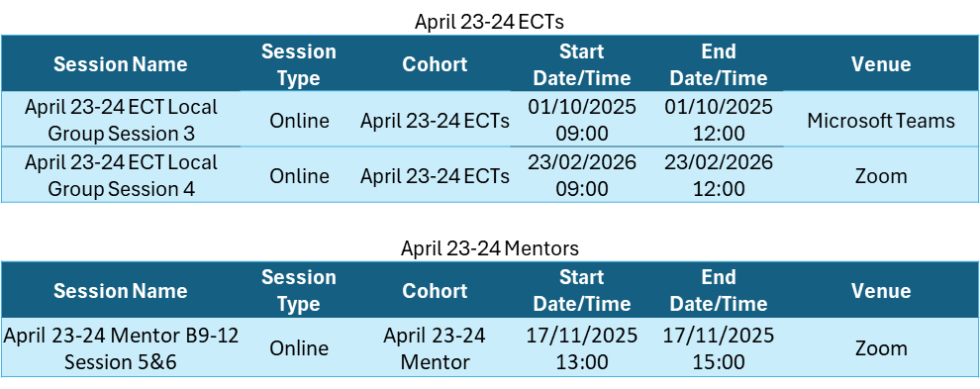Click Session Type header in ECTs table

coord(299,64)
